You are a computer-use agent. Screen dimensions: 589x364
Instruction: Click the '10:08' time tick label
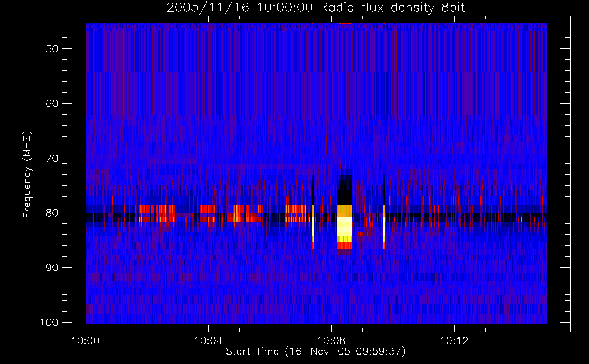(x=331, y=341)
